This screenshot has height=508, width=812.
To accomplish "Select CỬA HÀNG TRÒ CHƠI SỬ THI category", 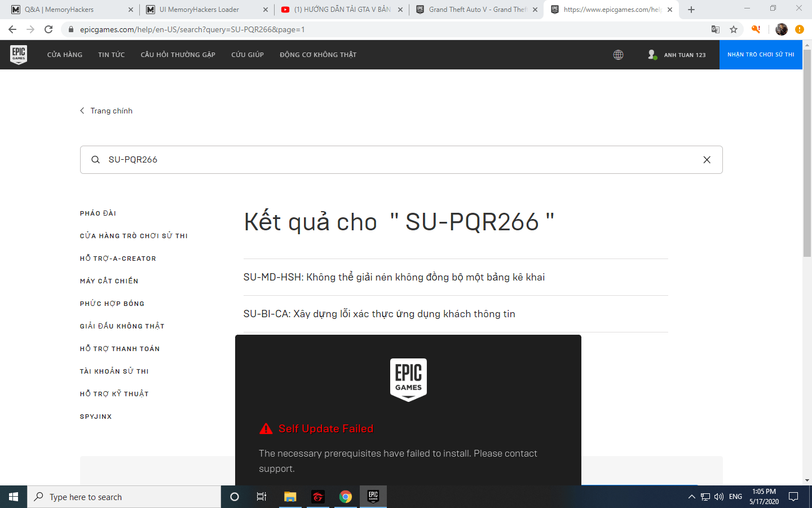I will 134,236.
